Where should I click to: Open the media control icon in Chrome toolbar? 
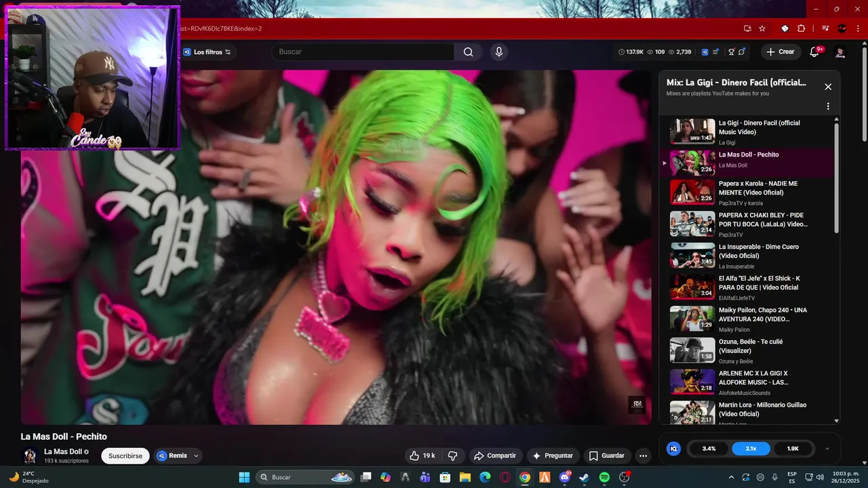click(x=825, y=28)
